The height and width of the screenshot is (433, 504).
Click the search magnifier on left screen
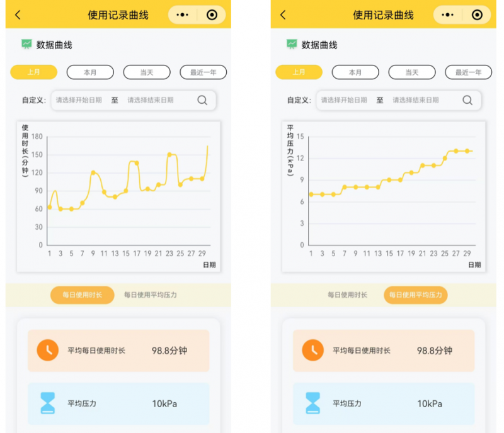(202, 100)
